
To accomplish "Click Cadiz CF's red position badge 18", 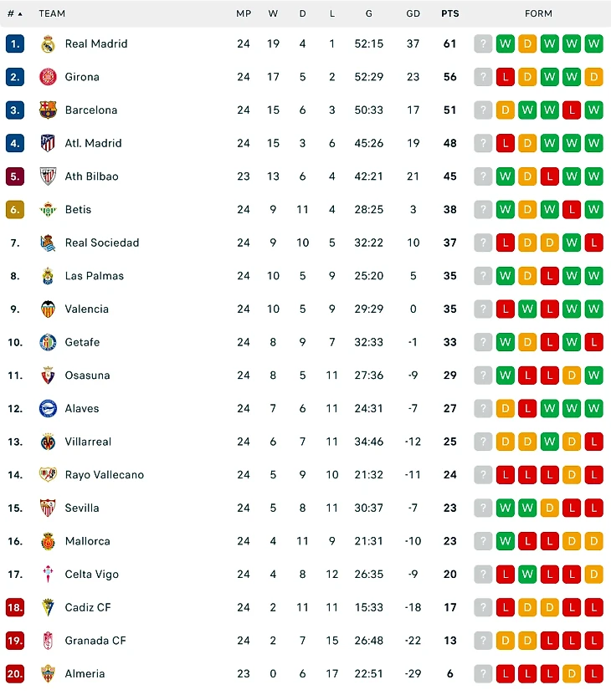I will (x=15, y=608).
